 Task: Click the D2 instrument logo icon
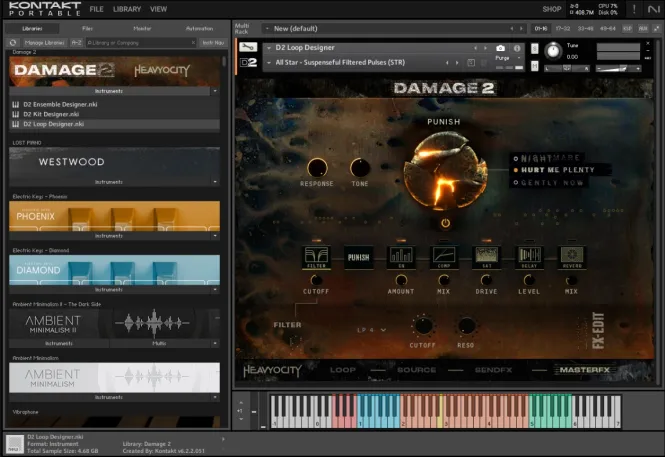(x=249, y=62)
